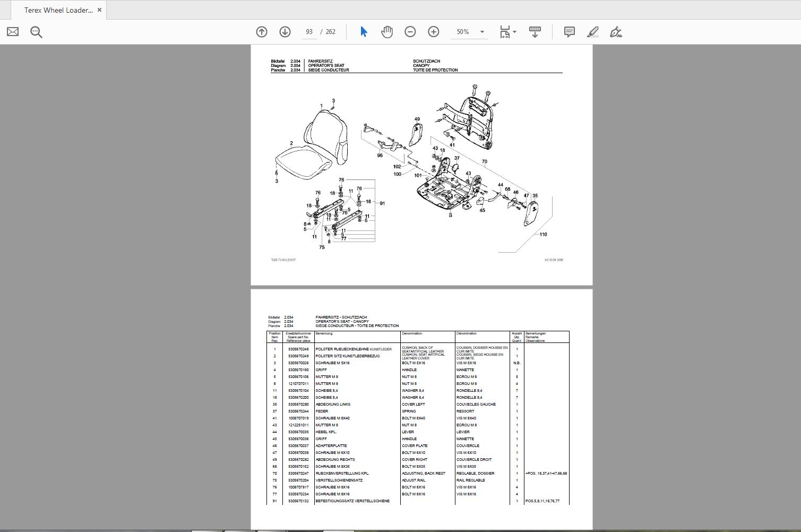Click part number 5305670190 for GRIFF
The image size is (801, 532).
pos(298,370)
